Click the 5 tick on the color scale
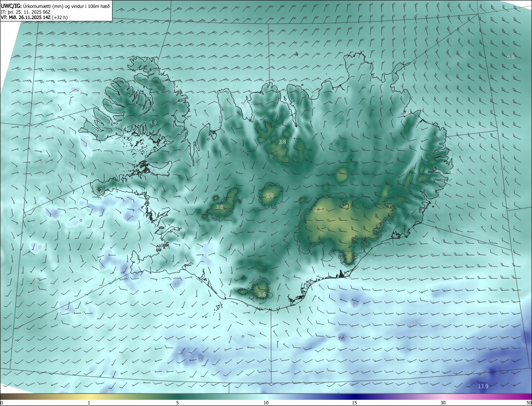Screen dimensions: 532x406 177,403
